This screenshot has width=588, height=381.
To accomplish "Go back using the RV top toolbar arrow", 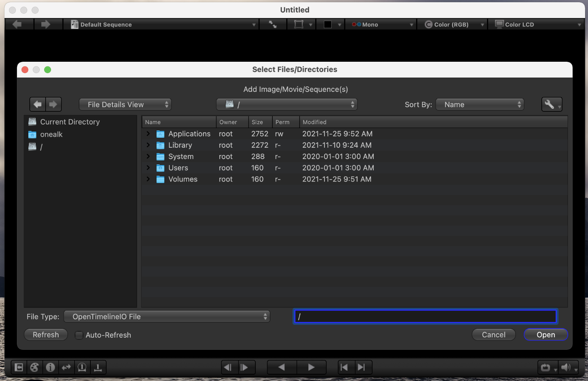I will [x=17, y=25].
